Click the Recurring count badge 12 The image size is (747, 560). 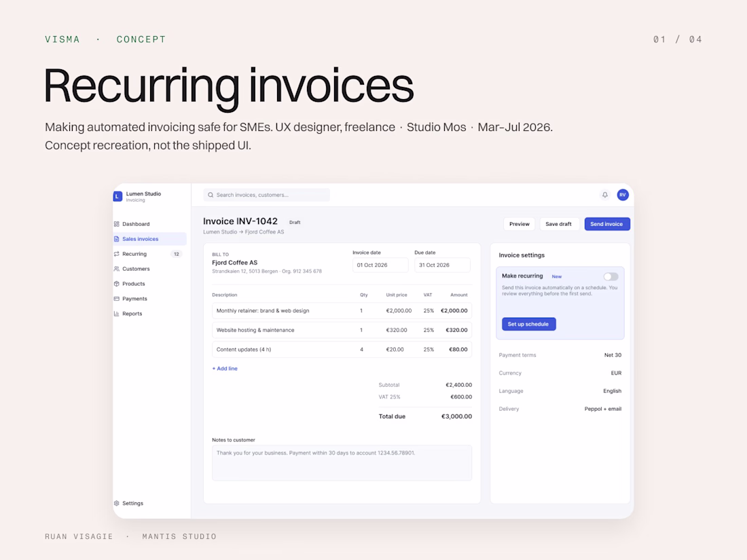(x=177, y=254)
